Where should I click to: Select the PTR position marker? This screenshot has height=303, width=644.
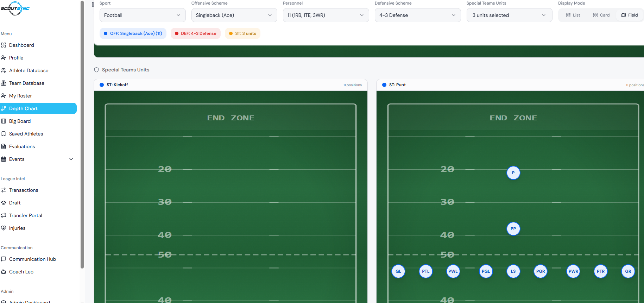click(x=601, y=271)
